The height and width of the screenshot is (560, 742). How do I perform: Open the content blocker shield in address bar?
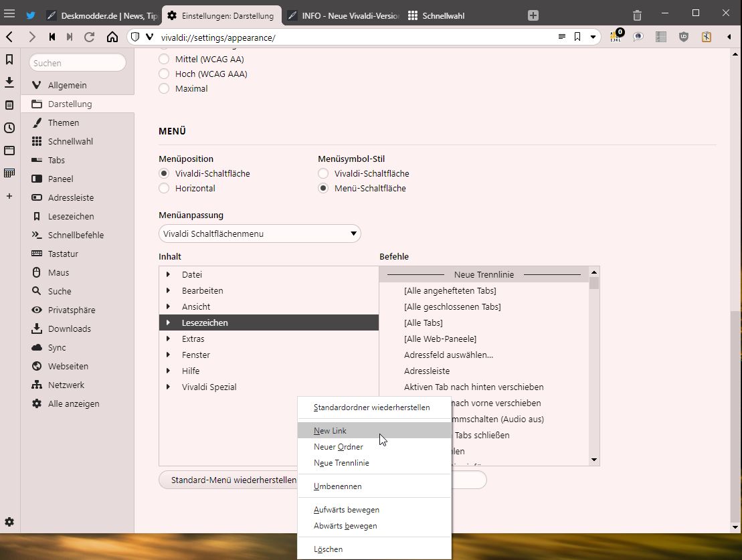point(135,37)
